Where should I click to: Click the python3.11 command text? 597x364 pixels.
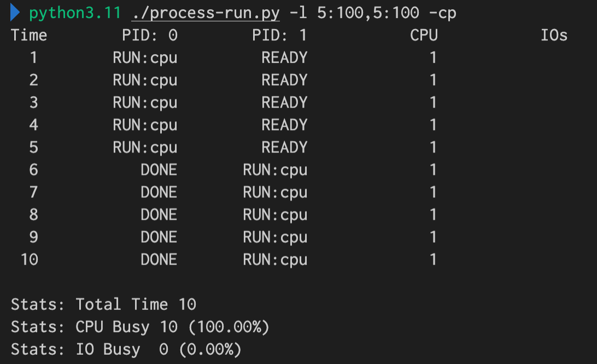click(x=75, y=13)
